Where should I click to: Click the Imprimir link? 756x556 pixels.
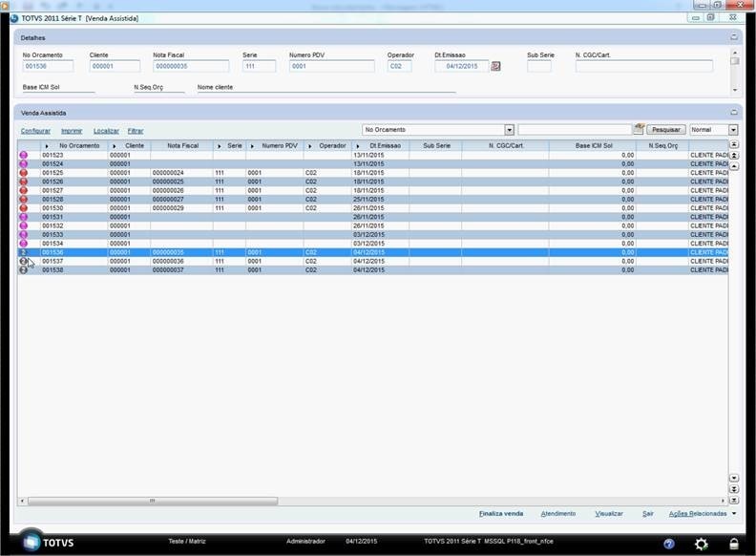coord(72,131)
